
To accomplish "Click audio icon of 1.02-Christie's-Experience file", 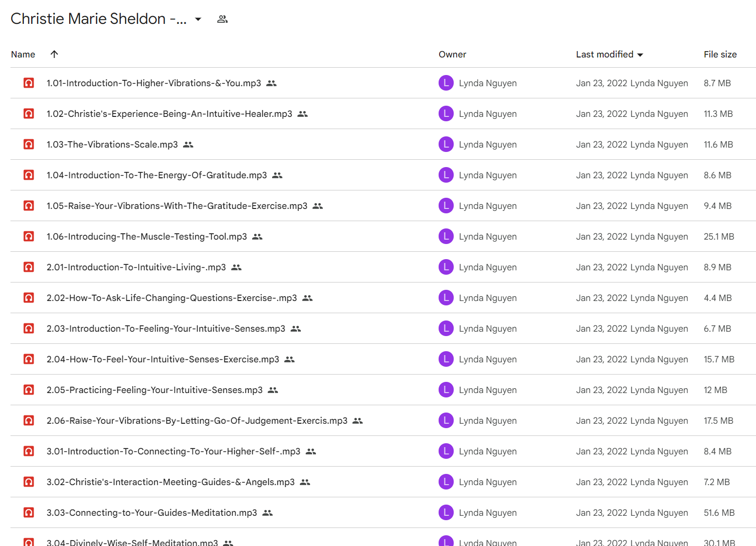I will (29, 113).
